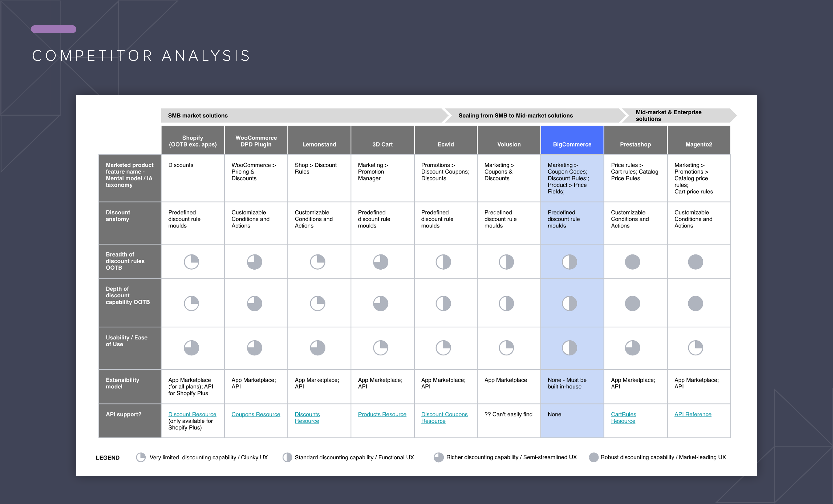This screenshot has height=504, width=833.
Task: Click the 'API support?' row header
Action: pyautogui.click(x=130, y=421)
